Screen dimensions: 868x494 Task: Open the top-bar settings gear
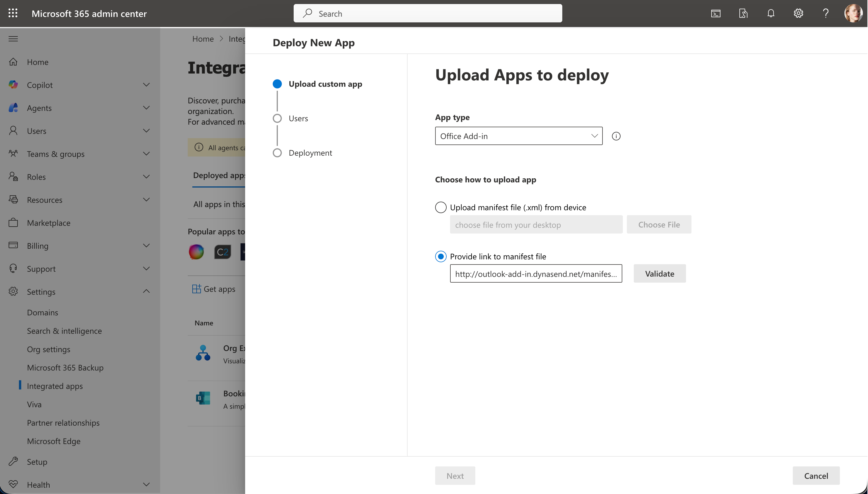[798, 13]
